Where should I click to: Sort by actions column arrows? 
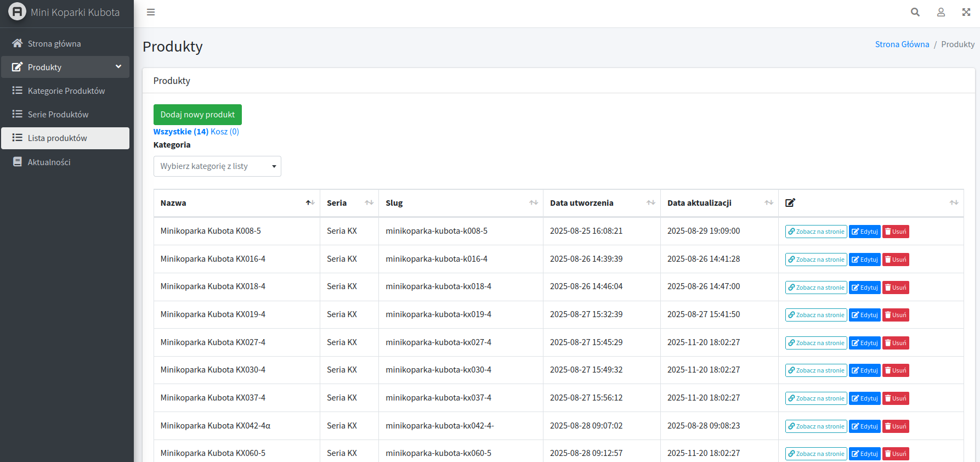[x=954, y=203]
